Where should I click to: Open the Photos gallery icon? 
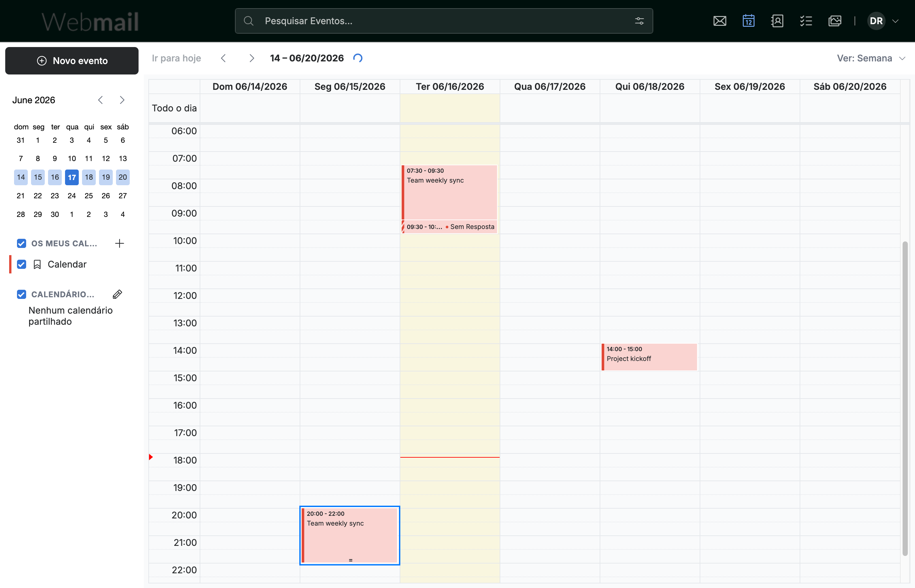coord(835,21)
